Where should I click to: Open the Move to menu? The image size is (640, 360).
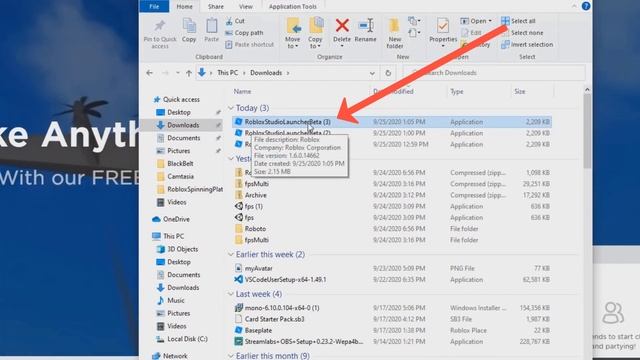click(293, 33)
